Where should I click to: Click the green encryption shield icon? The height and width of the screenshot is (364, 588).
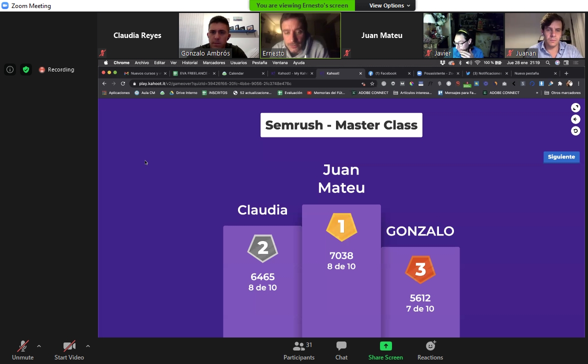click(26, 69)
